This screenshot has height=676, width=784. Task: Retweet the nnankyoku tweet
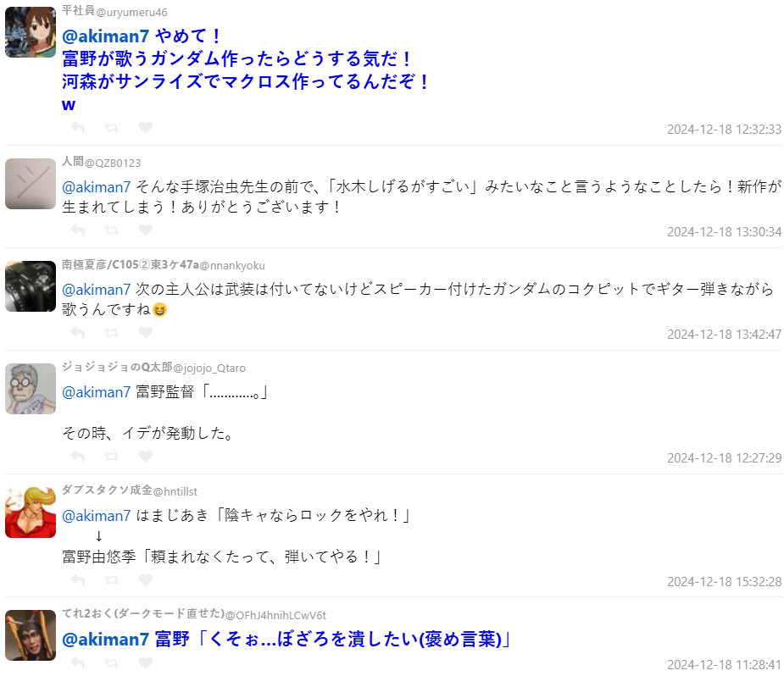(112, 332)
